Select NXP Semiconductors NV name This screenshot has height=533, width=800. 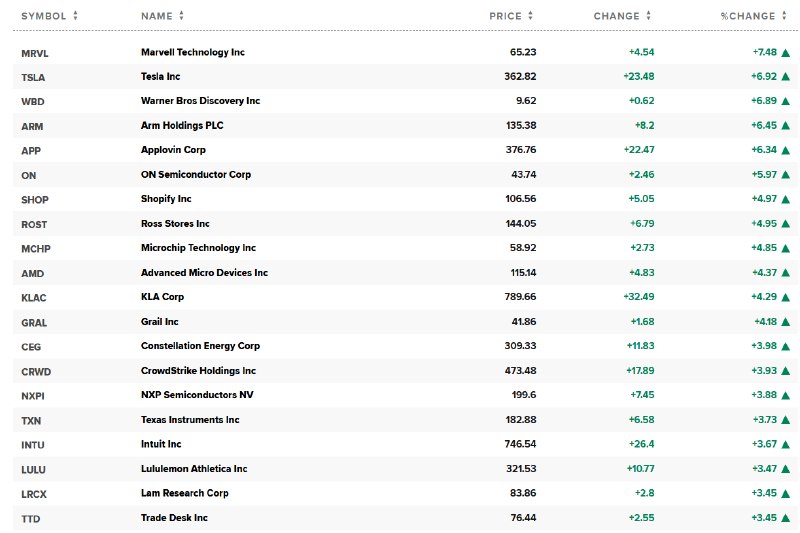[197, 395]
